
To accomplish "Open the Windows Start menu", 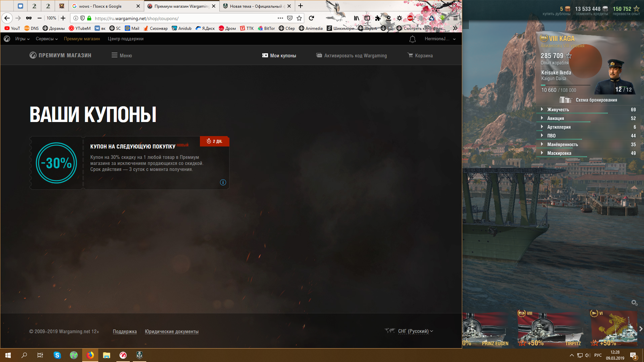I will tap(8, 355).
